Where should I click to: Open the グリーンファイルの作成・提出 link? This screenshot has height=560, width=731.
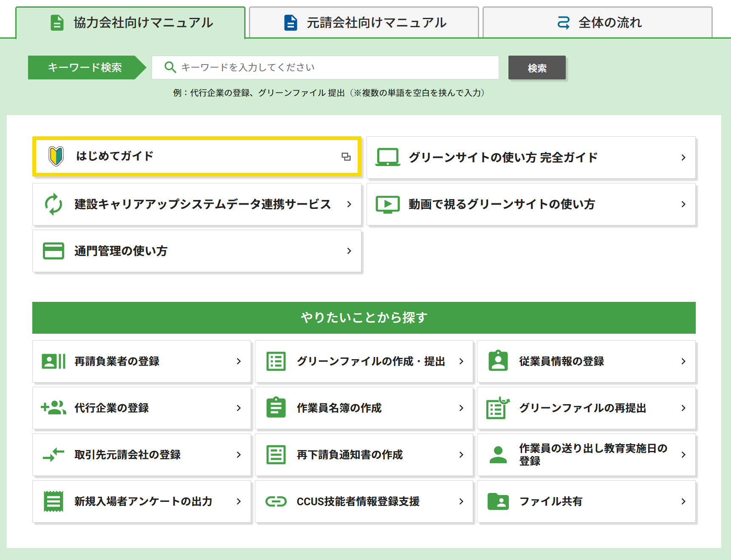pos(370,361)
